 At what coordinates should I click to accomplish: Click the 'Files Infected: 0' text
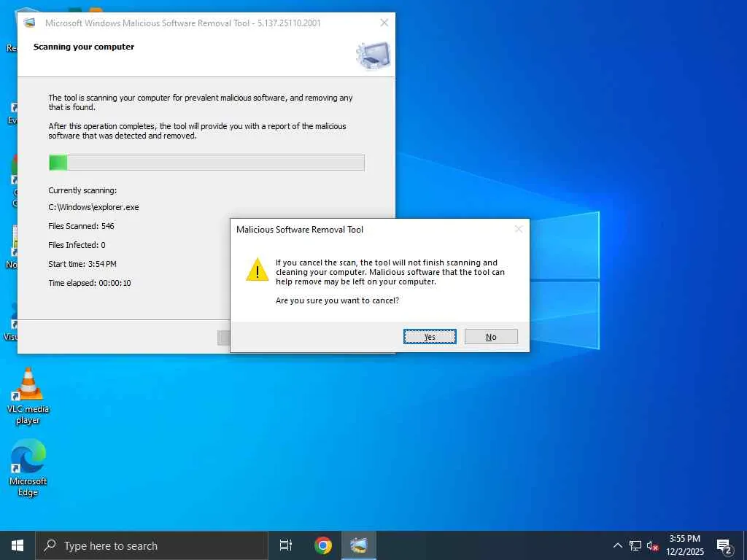click(77, 245)
